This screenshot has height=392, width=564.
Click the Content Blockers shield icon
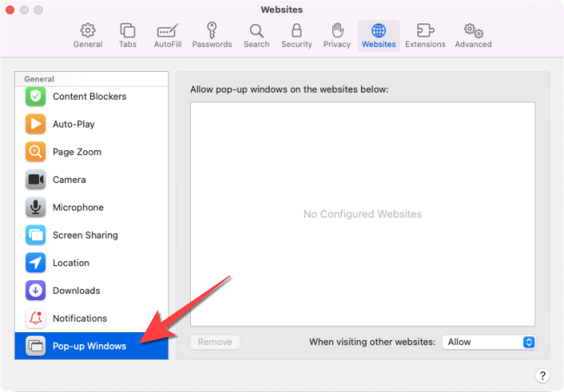coord(36,96)
